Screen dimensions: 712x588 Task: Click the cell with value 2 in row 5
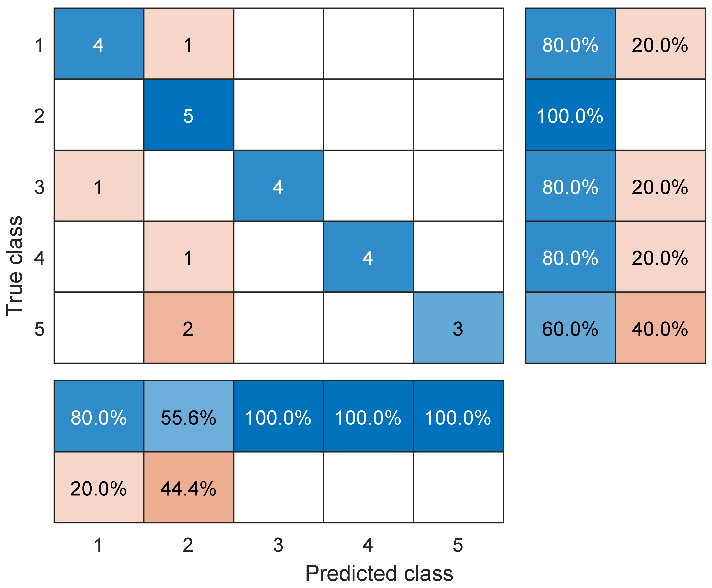(x=188, y=327)
